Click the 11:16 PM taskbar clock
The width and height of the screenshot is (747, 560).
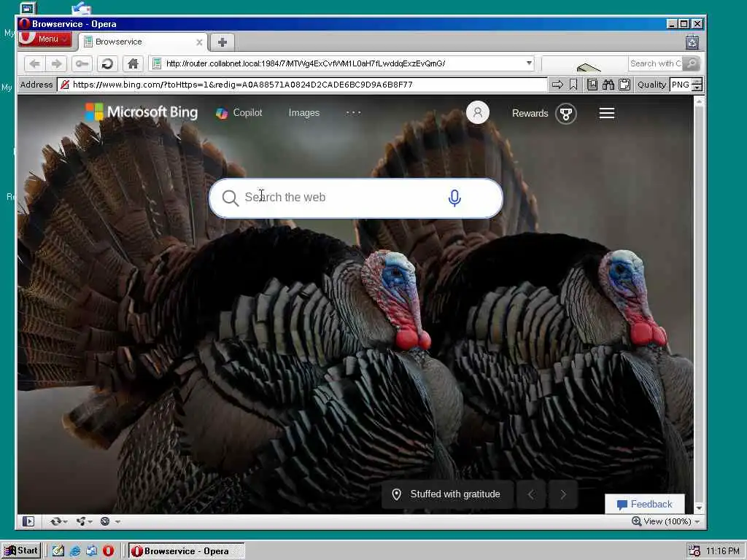click(x=722, y=551)
